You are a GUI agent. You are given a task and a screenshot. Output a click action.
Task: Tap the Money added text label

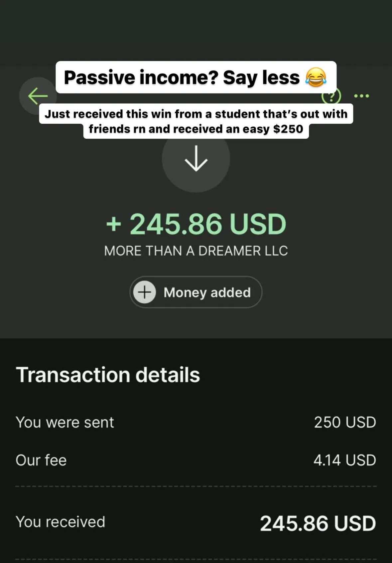pyautogui.click(x=207, y=292)
